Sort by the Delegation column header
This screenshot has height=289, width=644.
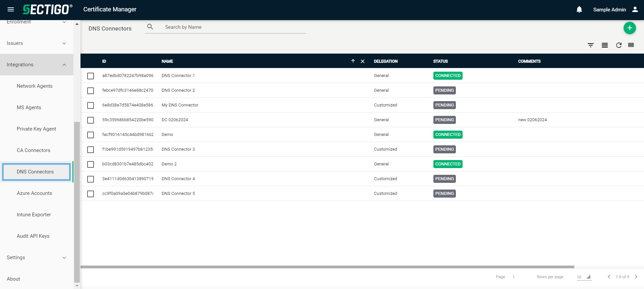[386, 61]
